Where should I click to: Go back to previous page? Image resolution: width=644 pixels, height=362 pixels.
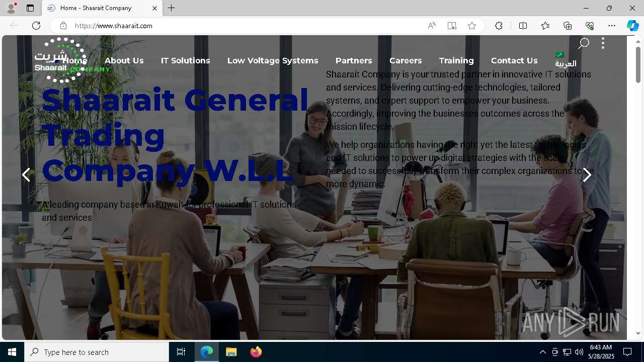[14, 26]
